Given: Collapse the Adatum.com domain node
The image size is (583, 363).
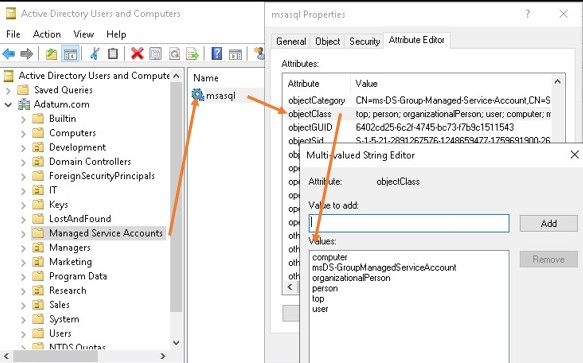Looking at the screenshot, I should click(x=8, y=105).
